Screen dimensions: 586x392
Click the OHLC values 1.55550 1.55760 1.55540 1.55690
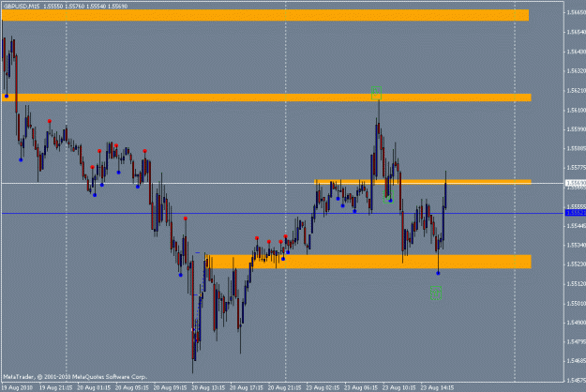[x=85, y=7]
